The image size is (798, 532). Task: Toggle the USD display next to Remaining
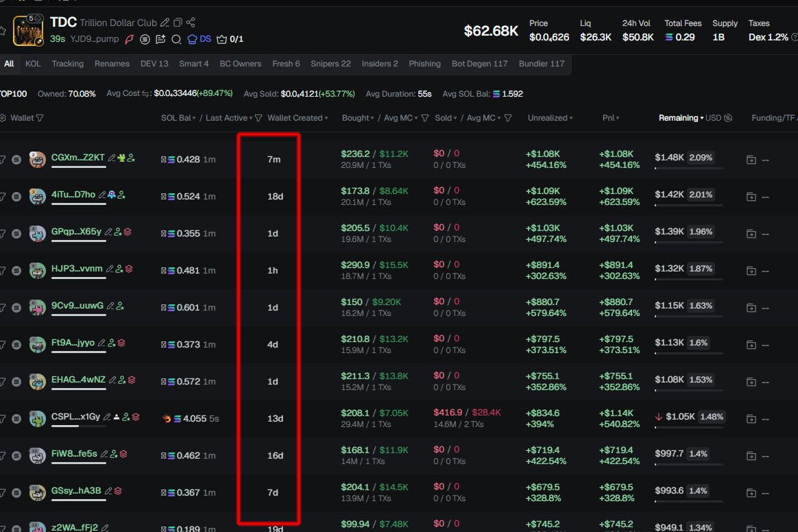(728, 117)
